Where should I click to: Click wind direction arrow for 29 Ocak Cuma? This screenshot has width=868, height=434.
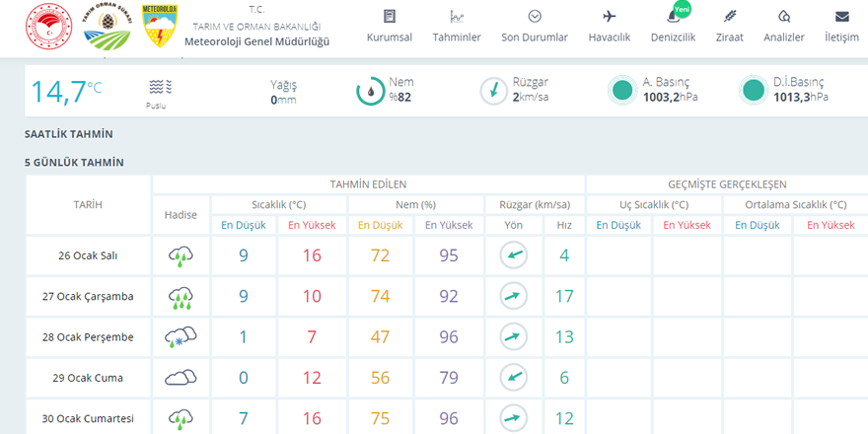pos(514,378)
